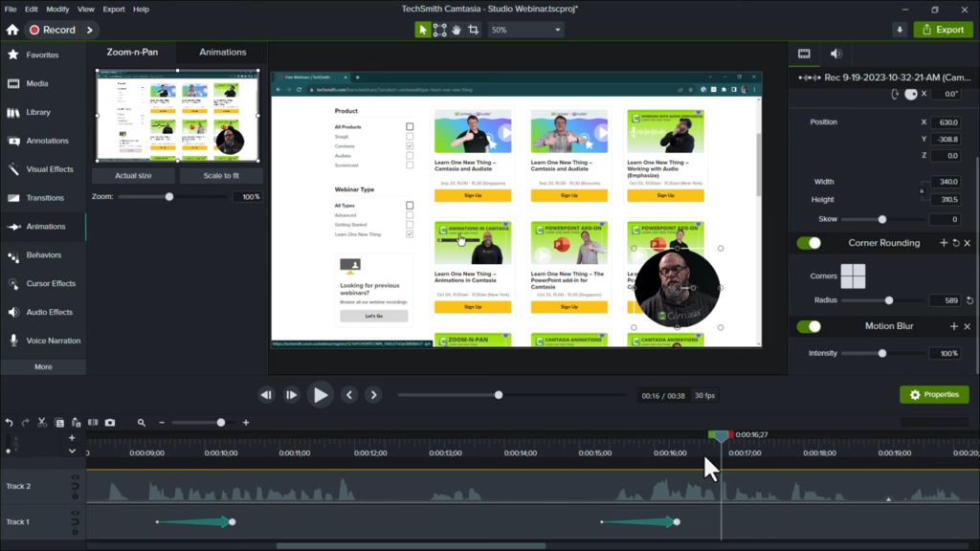Uncheck Learn One New Thing checkbox

pyautogui.click(x=410, y=234)
